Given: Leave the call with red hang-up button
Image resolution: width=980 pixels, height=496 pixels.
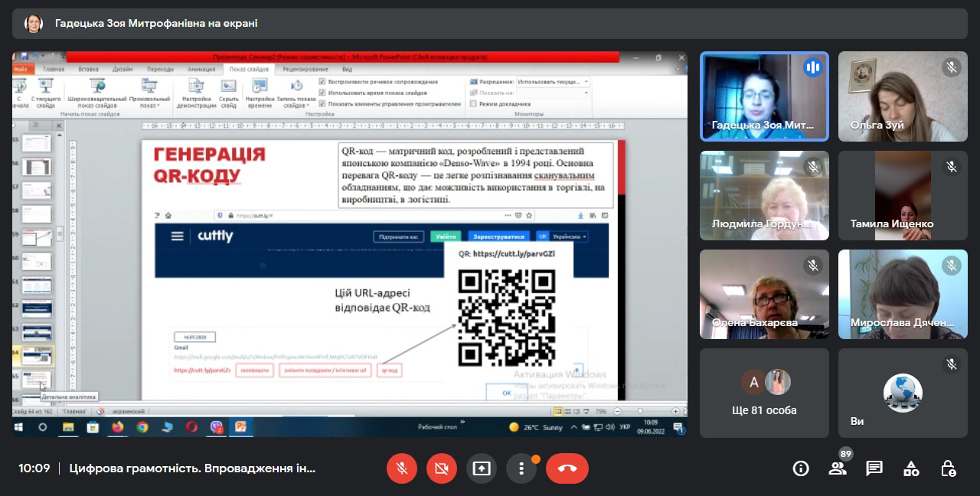Looking at the screenshot, I should [x=567, y=468].
